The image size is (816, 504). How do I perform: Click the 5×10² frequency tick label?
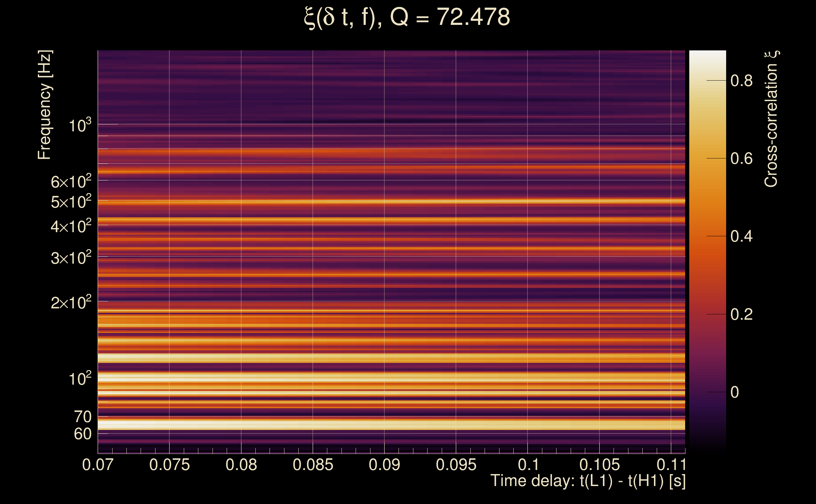71,202
